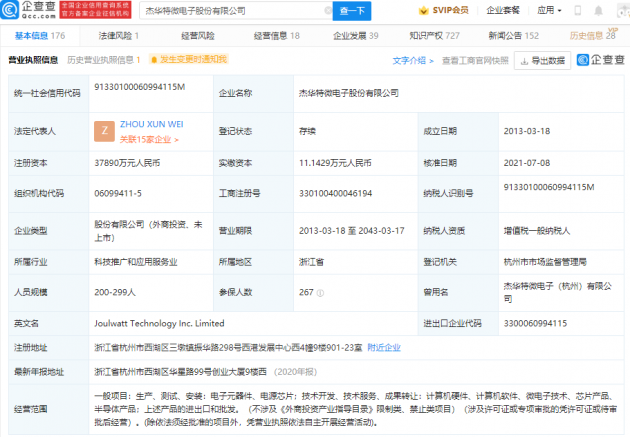Open 附近企业 link beside registered address
The width and height of the screenshot is (630, 437).
(x=384, y=348)
